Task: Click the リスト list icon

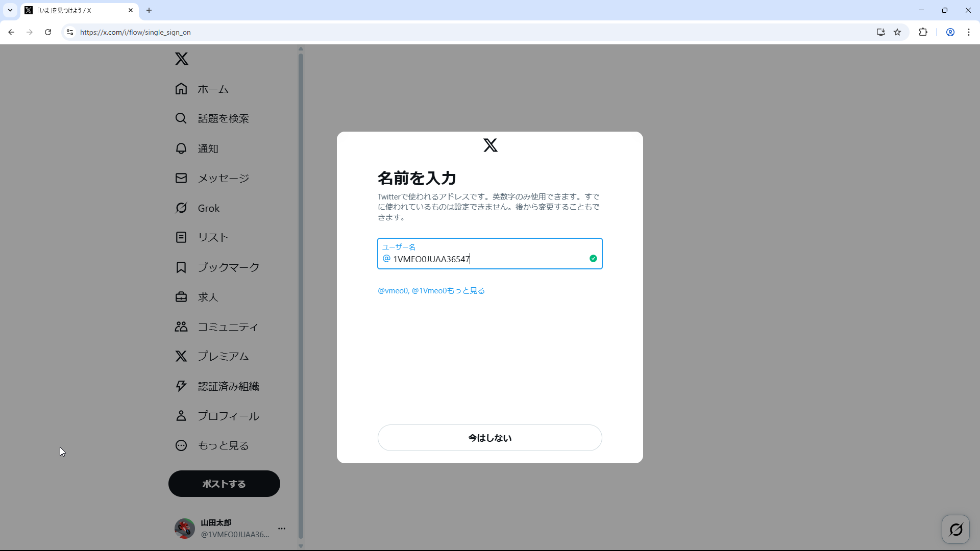Action: point(181,237)
